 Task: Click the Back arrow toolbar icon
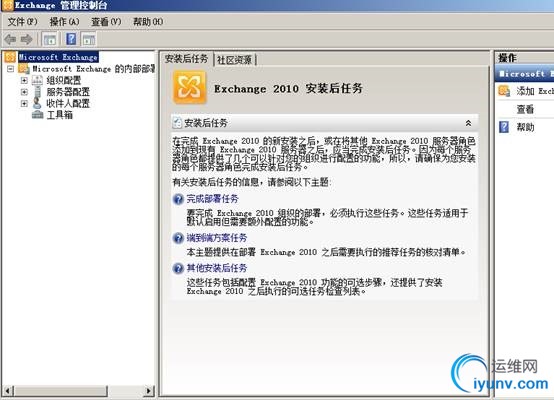click(10, 39)
